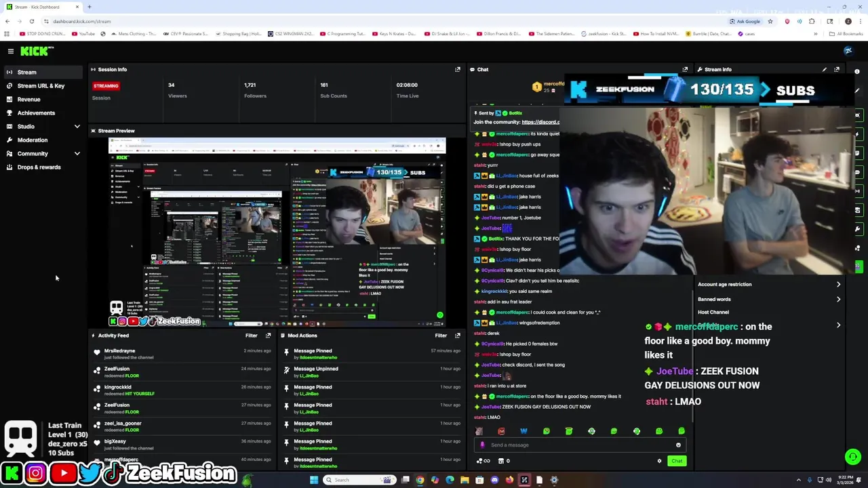868x488 pixels.
Task: Expand the Studio sidebar section
Action: (77, 127)
